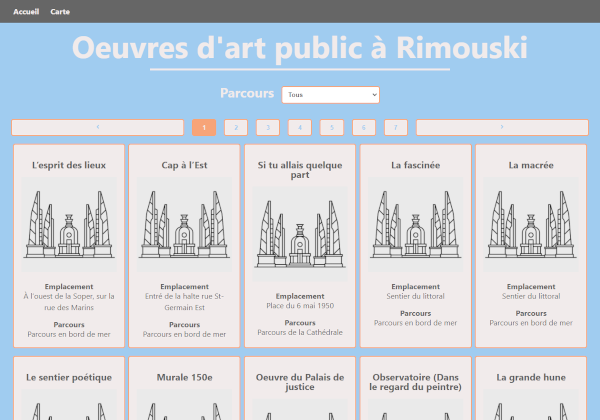Click the monument image on Si tu allais quelque part card

(x=300, y=234)
